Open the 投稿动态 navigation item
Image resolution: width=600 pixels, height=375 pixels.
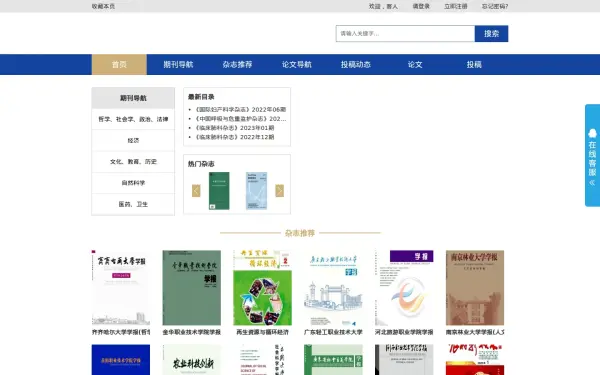click(x=356, y=64)
